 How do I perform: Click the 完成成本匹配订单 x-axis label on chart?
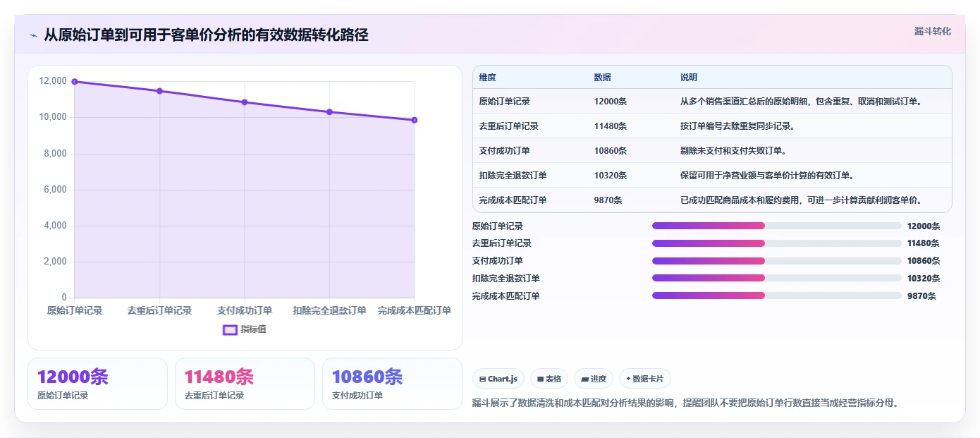pos(415,310)
